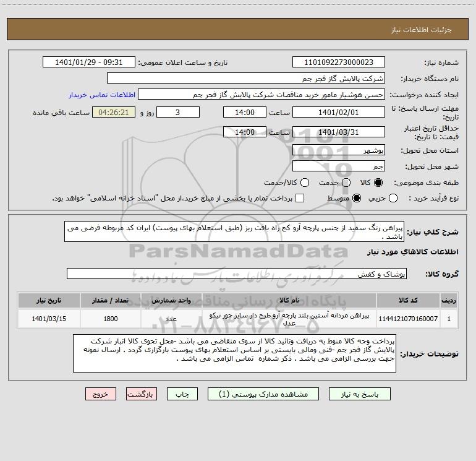Select the جزیی purchase type radio
Screen dimensions: 476x461
(x=393, y=198)
